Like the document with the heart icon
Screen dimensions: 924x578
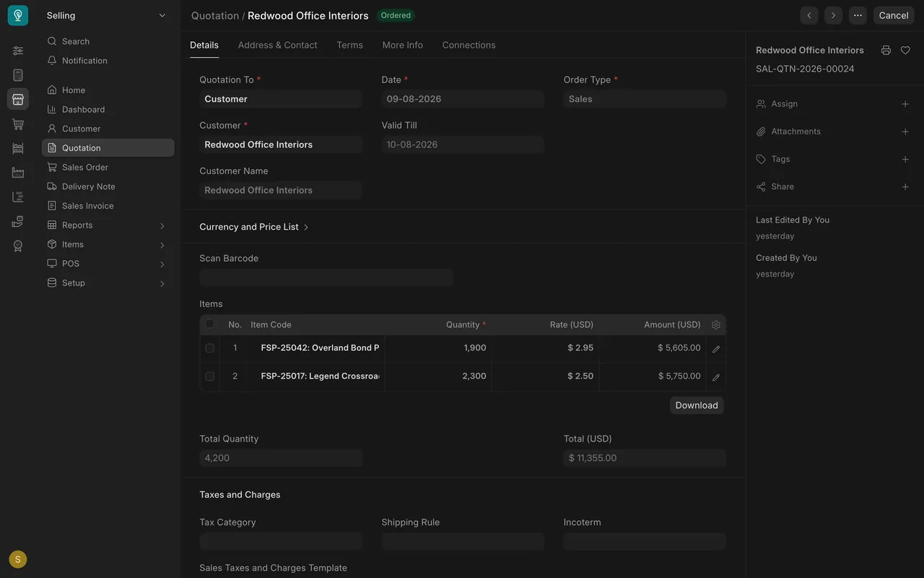pos(905,51)
